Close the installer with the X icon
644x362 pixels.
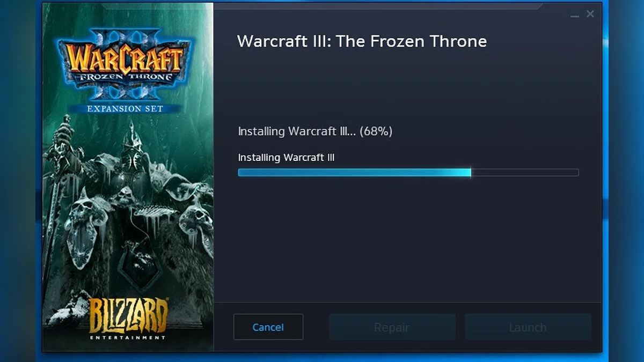click(x=590, y=14)
